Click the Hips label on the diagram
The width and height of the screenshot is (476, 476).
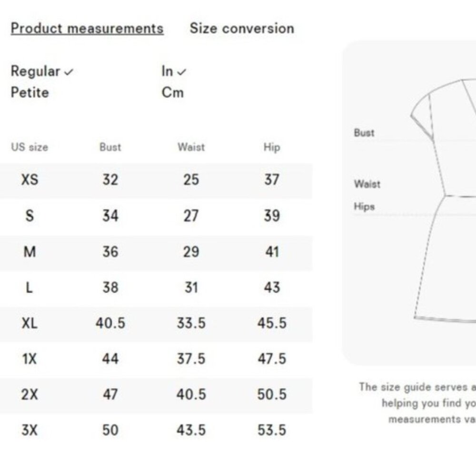pos(364,206)
